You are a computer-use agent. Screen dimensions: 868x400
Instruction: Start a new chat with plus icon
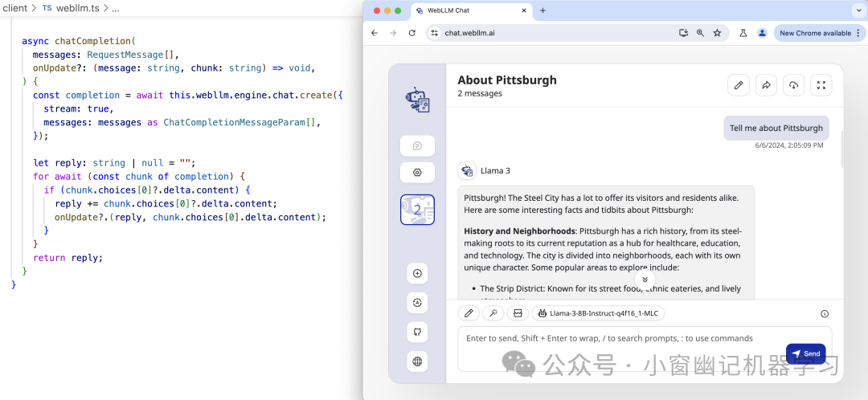tap(417, 273)
